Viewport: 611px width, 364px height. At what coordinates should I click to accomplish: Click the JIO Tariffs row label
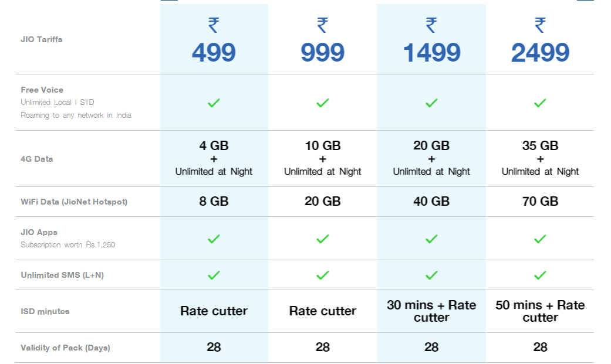click(42, 39)
